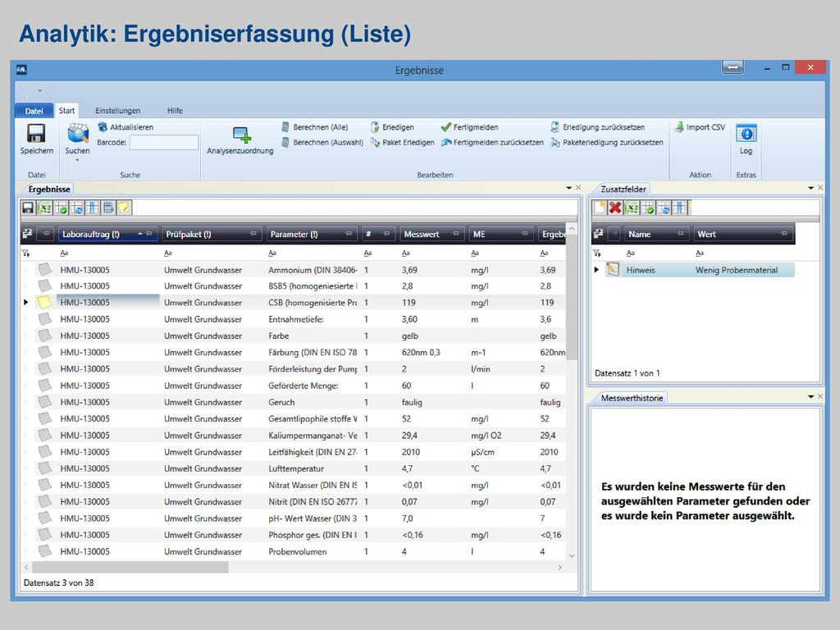Switch to the Start ribbon tab
This screenshot has height=630, width=840.
(x=67, y=111)
